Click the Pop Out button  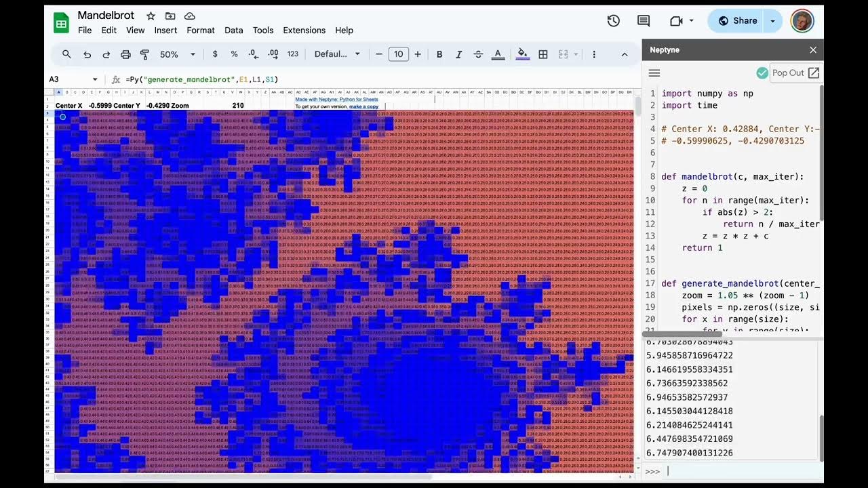[795, 73]
